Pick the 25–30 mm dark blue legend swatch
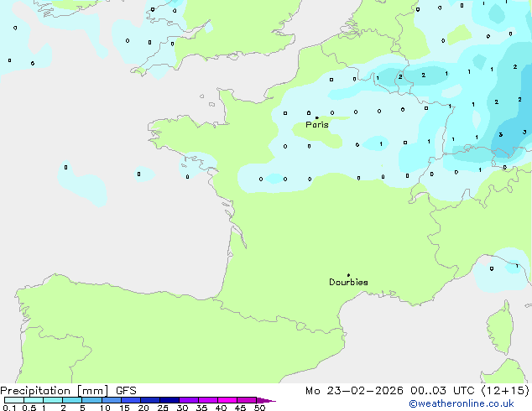Image resolution: width=532 pixels, height=411 pixels. tap(169, 400)
